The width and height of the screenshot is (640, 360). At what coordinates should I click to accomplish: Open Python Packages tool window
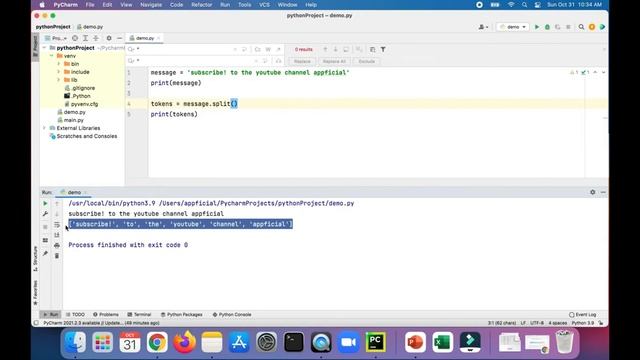coord(182,315)
